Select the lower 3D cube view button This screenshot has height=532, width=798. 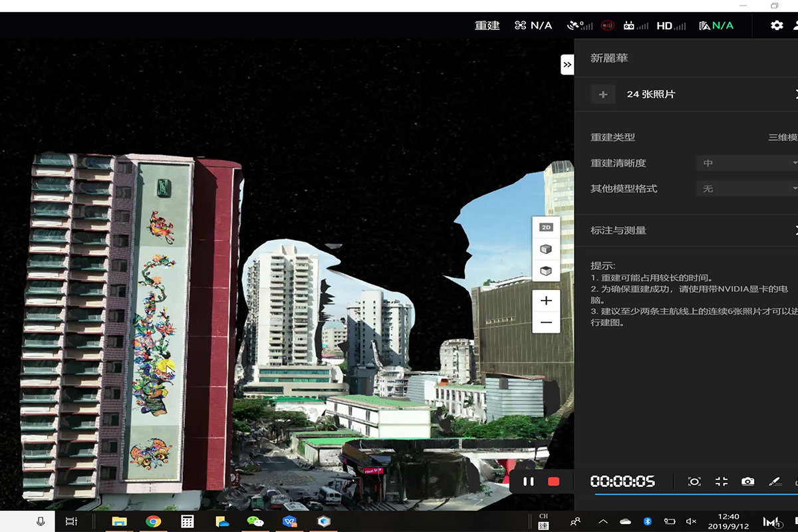(x=546, y=271)
